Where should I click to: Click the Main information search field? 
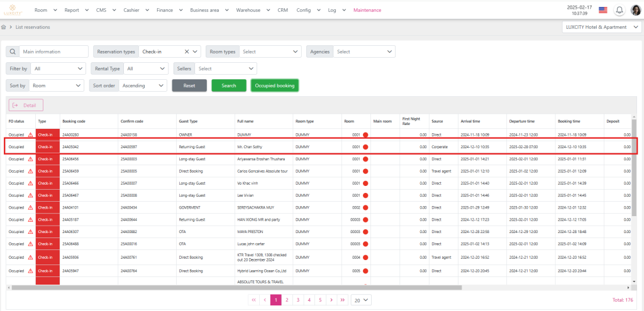click(53, 52)
